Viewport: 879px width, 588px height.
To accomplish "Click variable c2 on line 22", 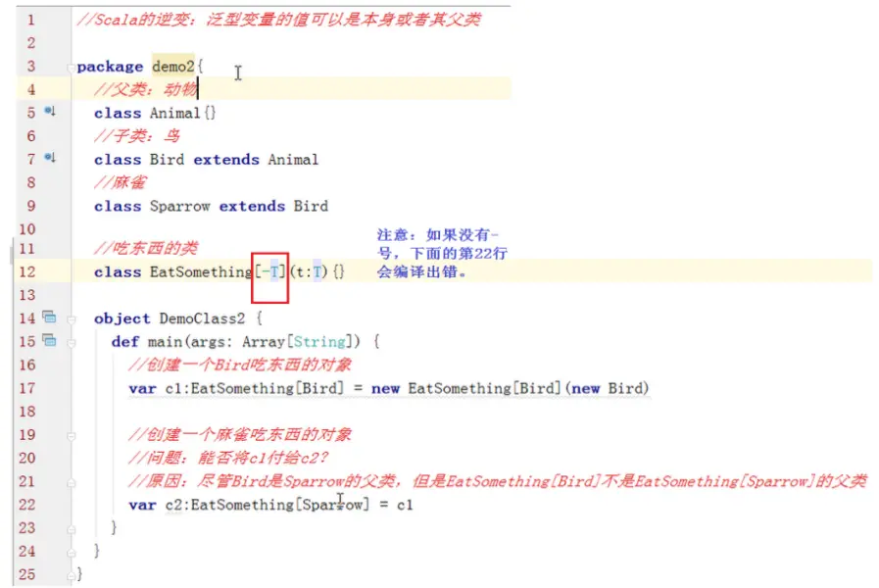I will (x=173, y=505).
